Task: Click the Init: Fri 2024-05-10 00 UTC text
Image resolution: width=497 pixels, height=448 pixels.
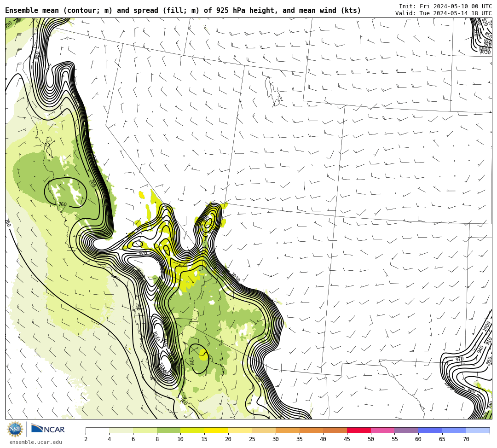Action: click(445, 6)
